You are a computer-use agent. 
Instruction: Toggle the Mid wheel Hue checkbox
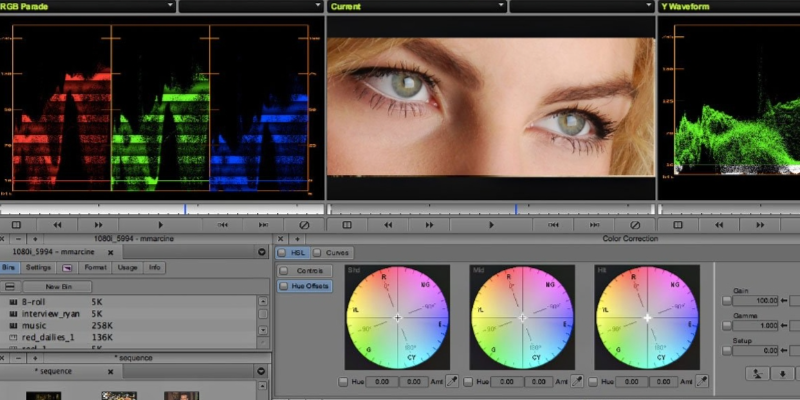[469, 381]
